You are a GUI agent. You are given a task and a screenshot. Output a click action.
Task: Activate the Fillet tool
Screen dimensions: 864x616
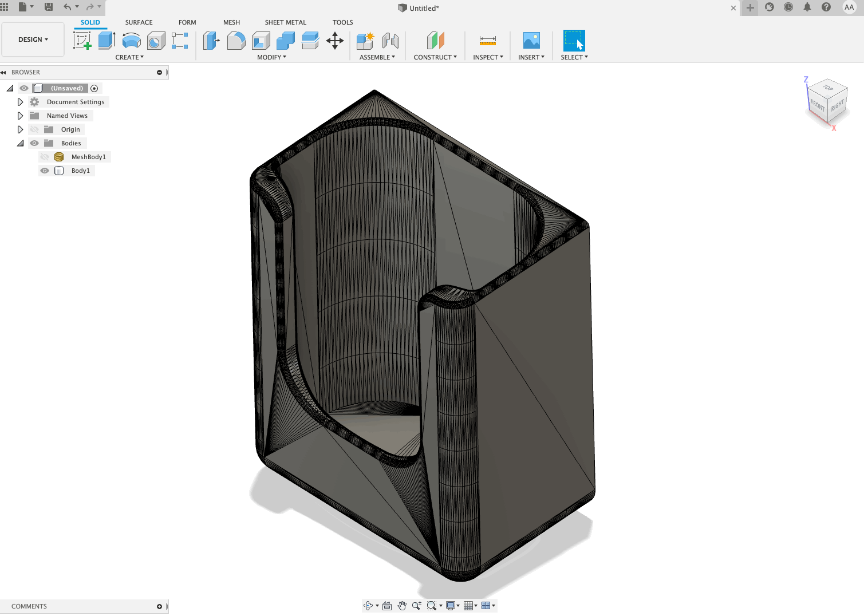(x=236, y=41)
